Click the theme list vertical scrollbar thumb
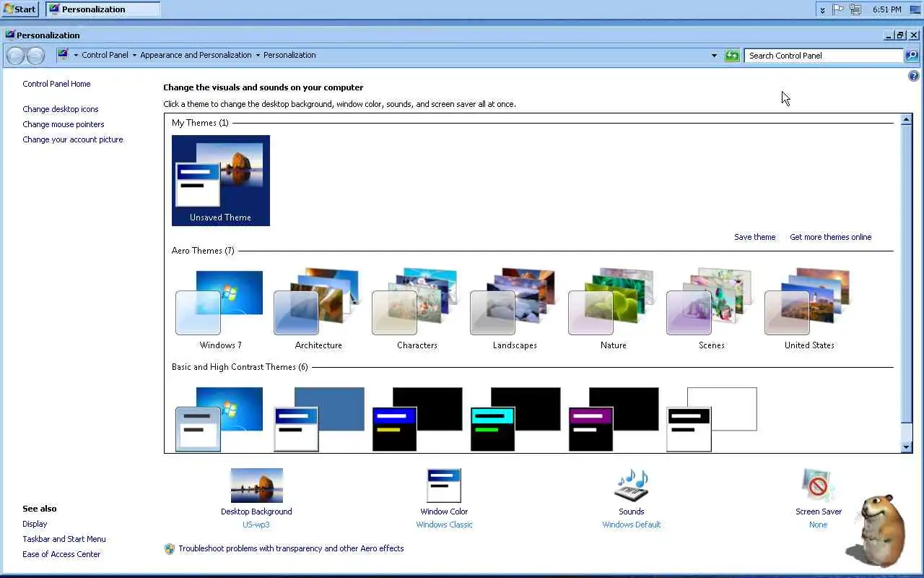The image size is (924, 578). coord(907,275)
